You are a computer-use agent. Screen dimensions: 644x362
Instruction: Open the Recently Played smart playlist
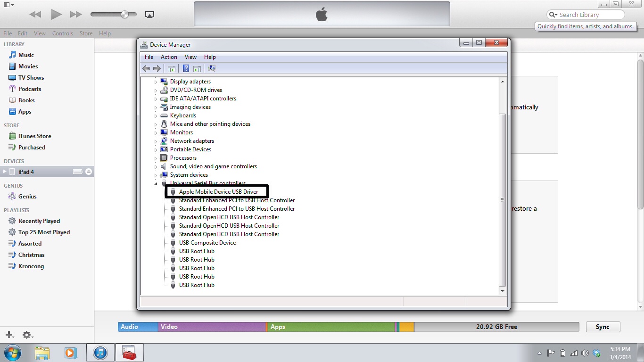[x=39, y=221]
